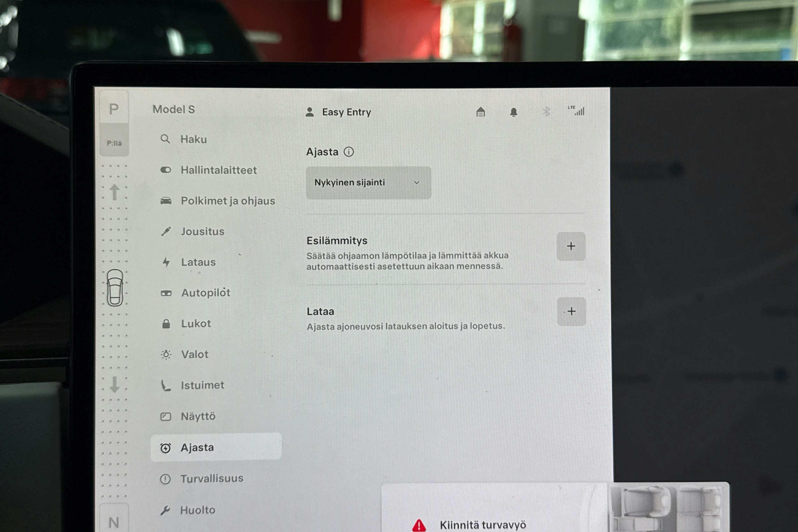Viewport: 798px width, 532px height.
Task: Open the Easy Entry driver profile
Action: click(339, 112)
